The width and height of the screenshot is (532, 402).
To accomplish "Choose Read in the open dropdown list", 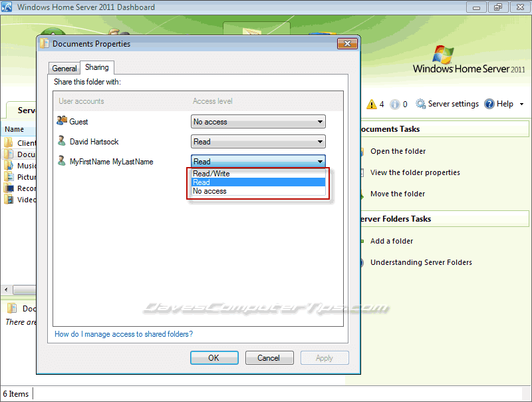I will [258, 182].
